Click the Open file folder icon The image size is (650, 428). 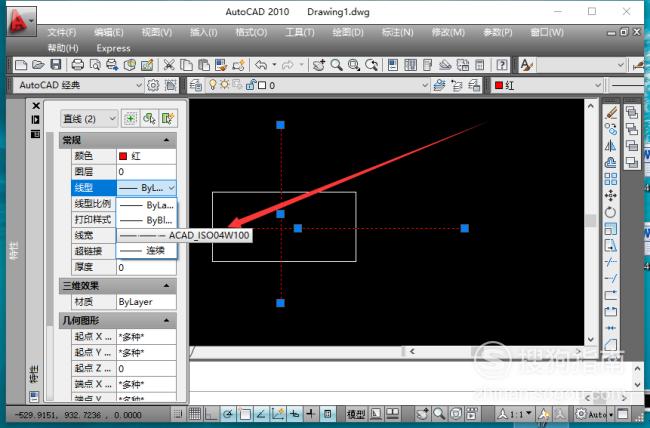point(38,65)
